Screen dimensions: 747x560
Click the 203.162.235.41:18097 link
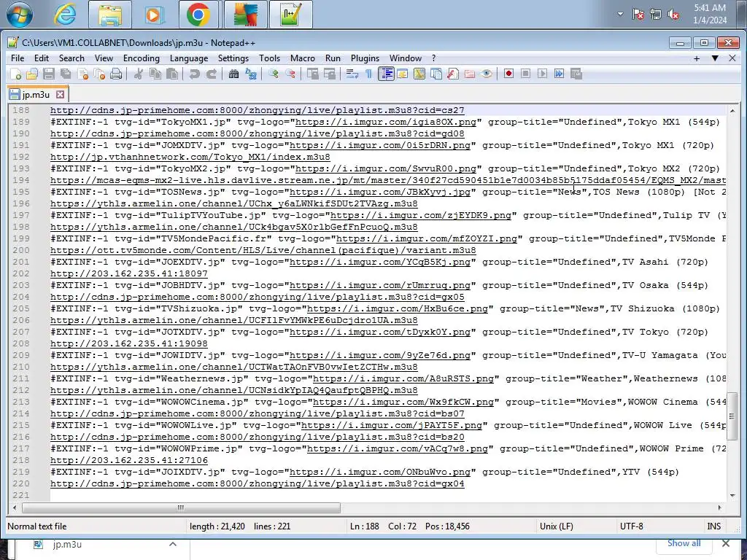pos(129,273)
